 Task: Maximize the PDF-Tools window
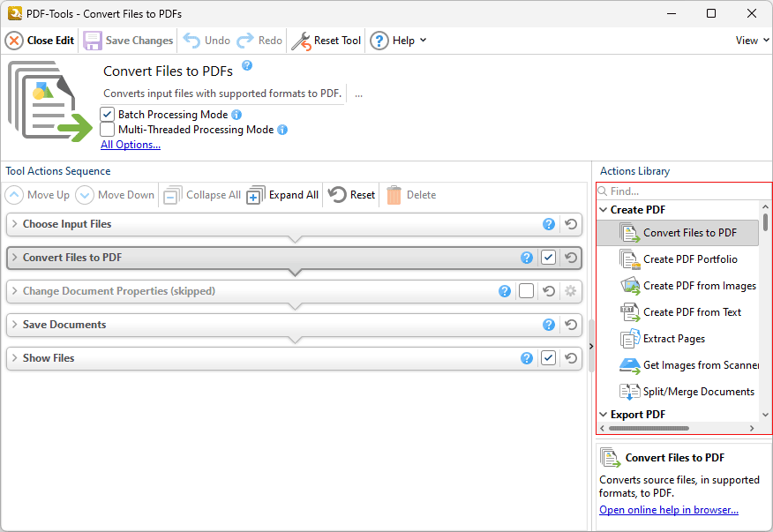pos(711,13)
